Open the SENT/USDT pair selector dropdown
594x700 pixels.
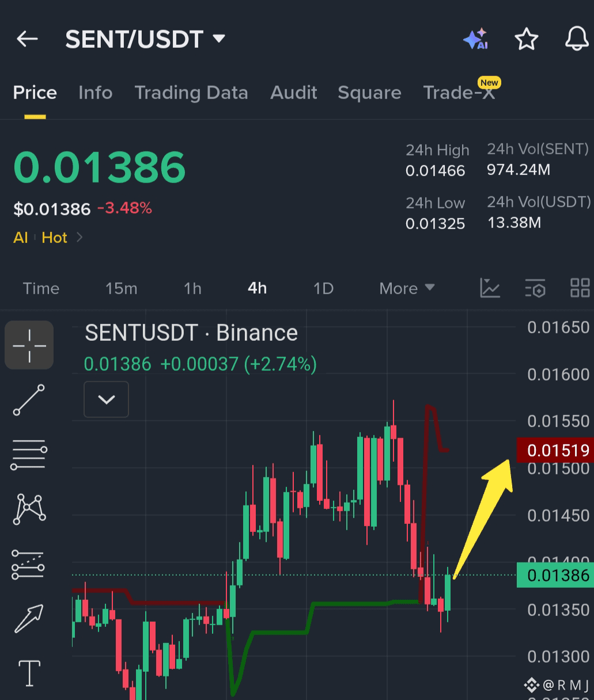coord(145,39)
